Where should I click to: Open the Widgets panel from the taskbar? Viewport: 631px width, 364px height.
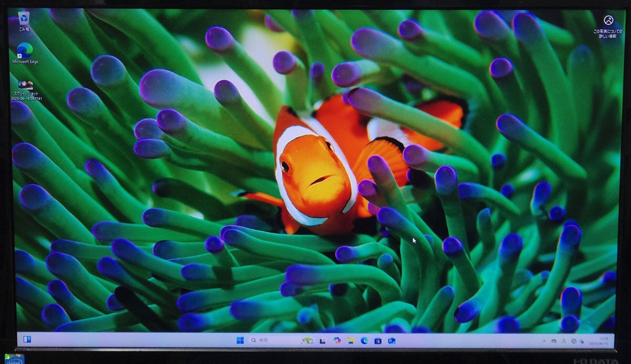(x=27, y=339)
